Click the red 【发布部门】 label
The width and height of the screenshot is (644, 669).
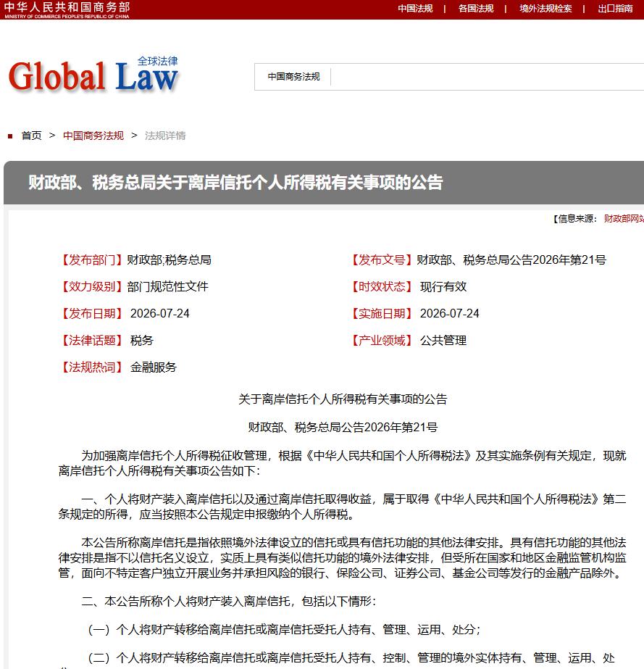click(92, 259)
